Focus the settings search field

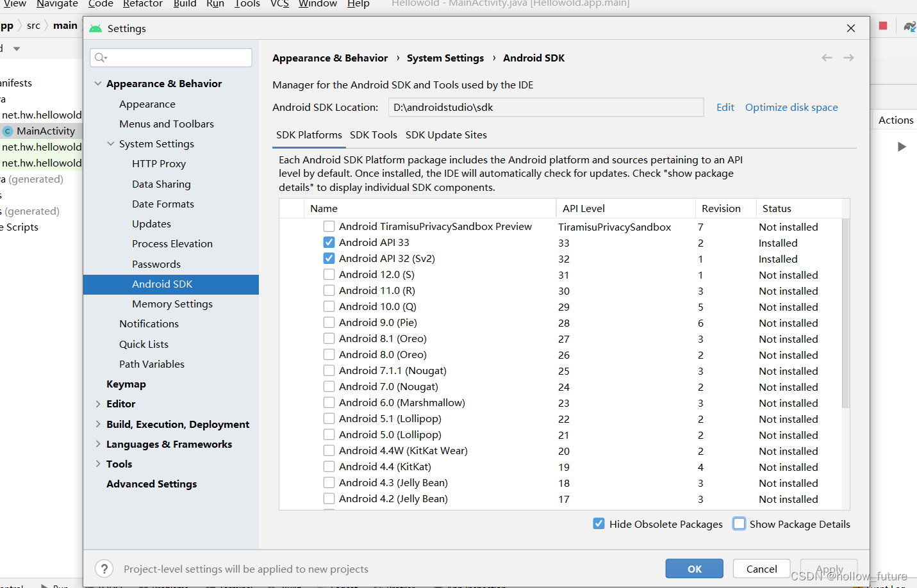tap(171, 58)
